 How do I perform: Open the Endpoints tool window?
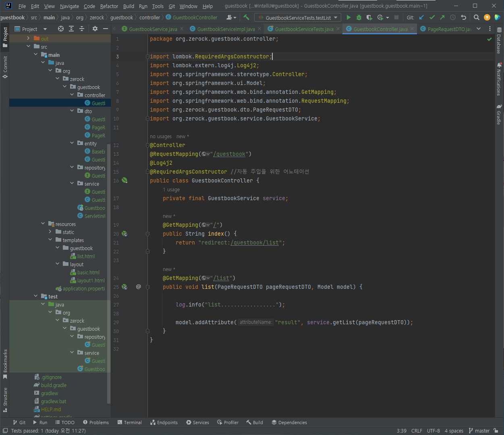pos(164,423)
